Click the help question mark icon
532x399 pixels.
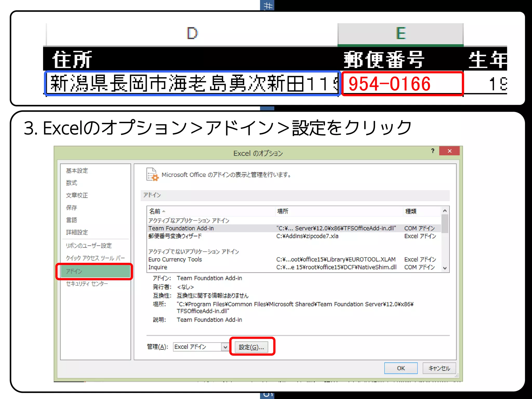click(433, 151)
